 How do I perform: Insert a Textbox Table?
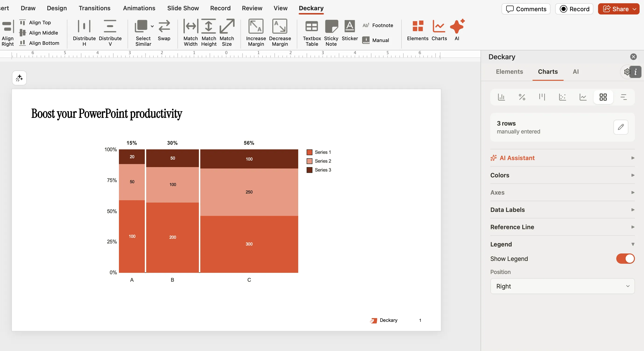(311, 32)
